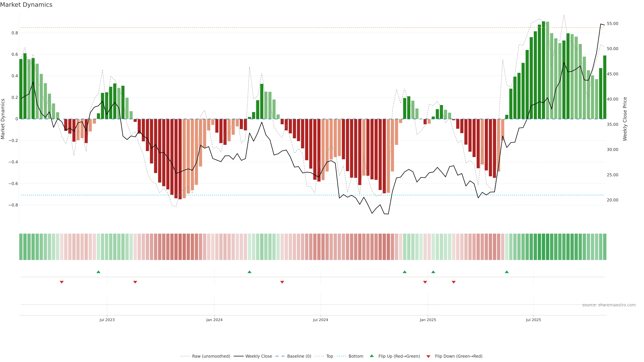Click the red Flip Down triangle in the legend
This screenshot has width=644, height=362.
pyautogui.click(x=428, y=356)
